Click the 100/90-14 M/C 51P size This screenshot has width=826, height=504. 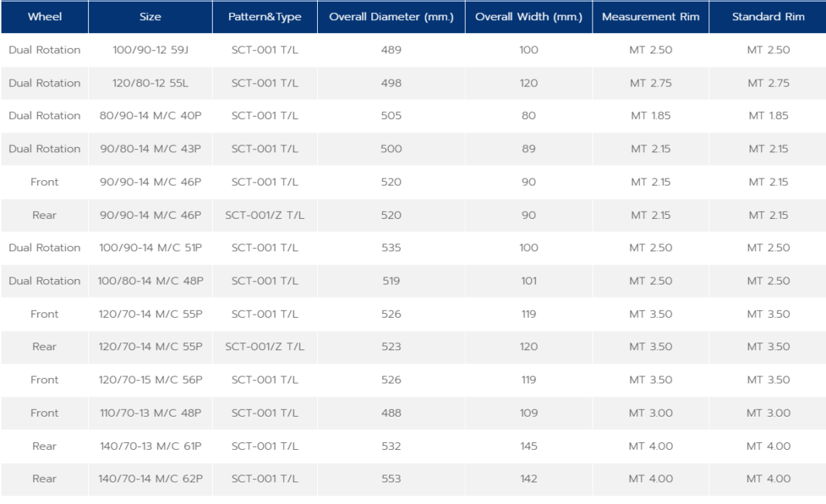point(150,248)
